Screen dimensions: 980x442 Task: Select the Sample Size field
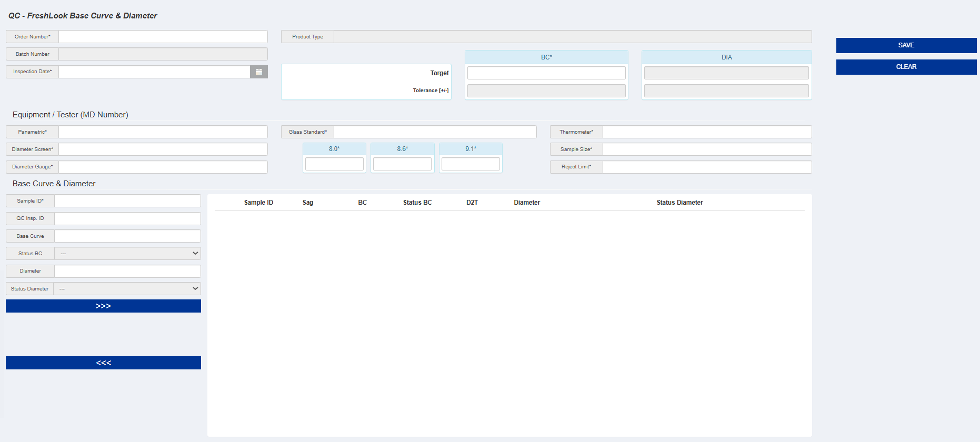pos(707,149)
